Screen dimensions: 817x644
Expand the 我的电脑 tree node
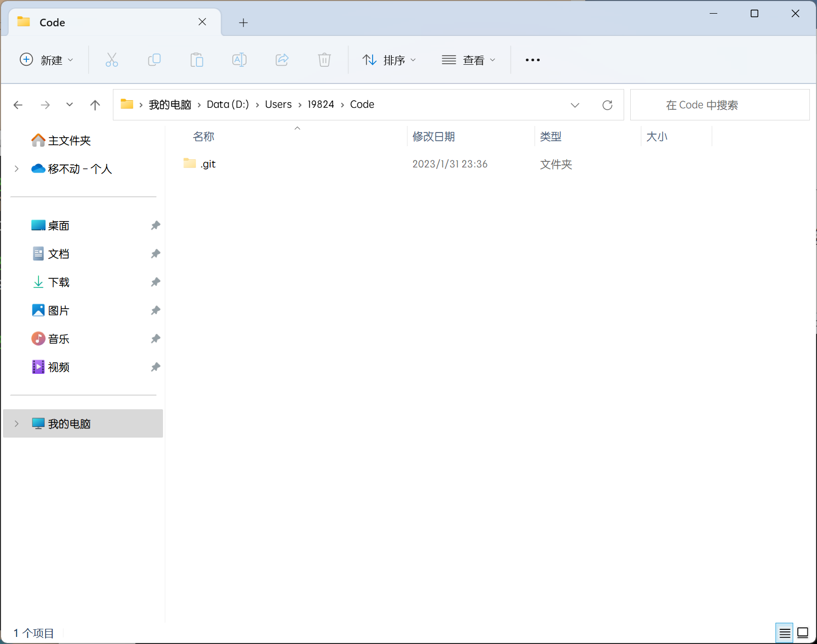[17, 423]
